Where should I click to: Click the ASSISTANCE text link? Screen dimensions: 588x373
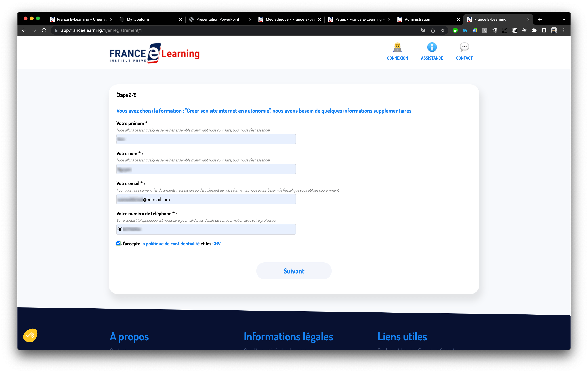coord(432,58)
